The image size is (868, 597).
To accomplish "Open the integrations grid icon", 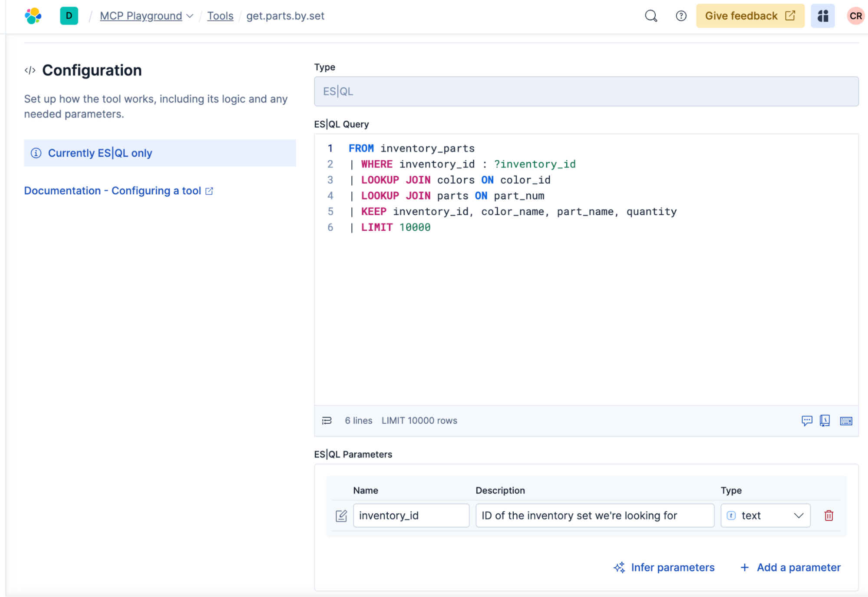I will tap(822, 16).
